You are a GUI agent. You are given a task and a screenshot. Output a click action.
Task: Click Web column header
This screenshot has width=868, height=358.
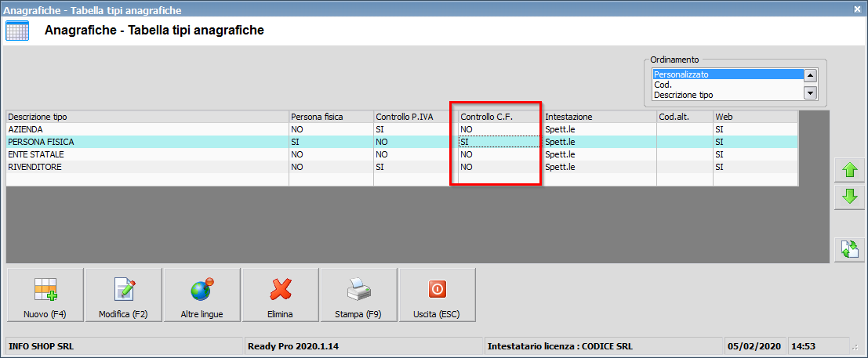756,117
